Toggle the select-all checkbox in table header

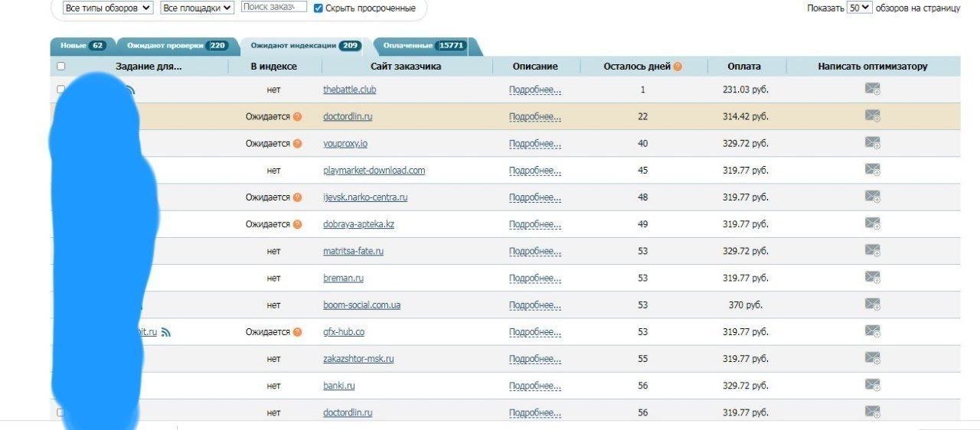pos(61,67)
